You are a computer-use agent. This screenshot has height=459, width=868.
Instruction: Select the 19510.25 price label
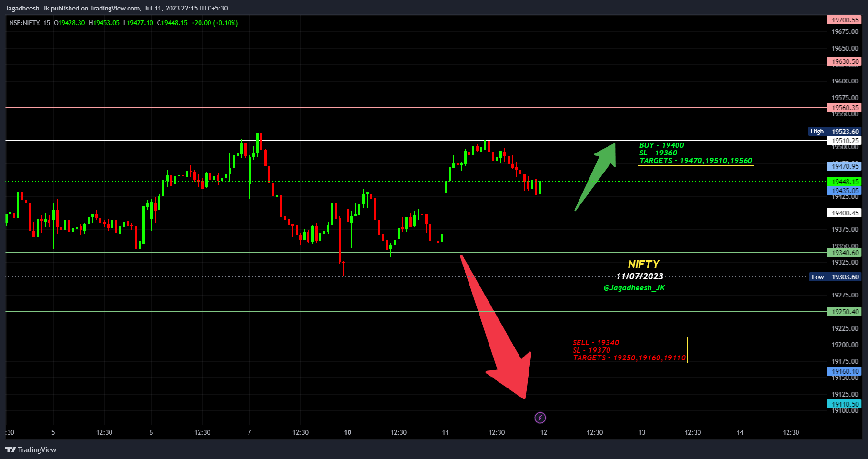click(x=844, y=141)
